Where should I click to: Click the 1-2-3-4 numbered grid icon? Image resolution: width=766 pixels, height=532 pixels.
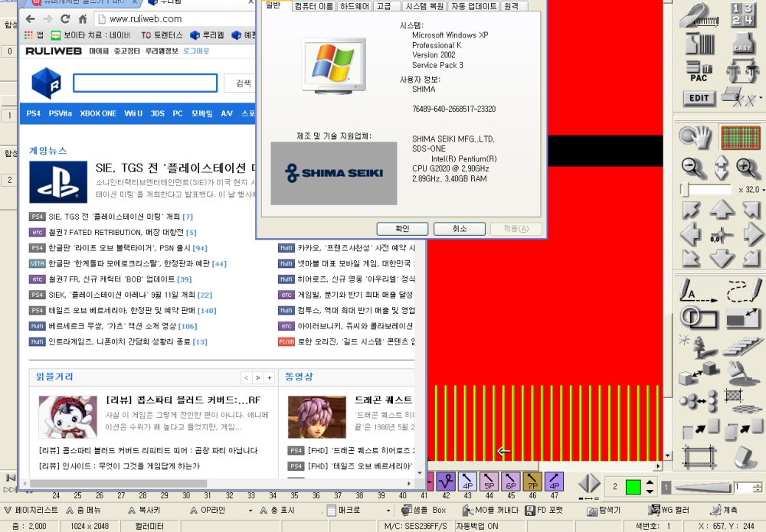point(742,14)
